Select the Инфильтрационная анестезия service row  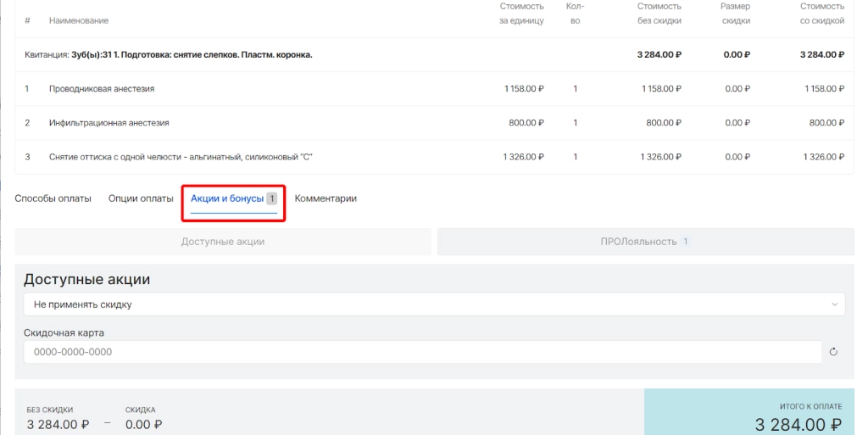[109, 123]
